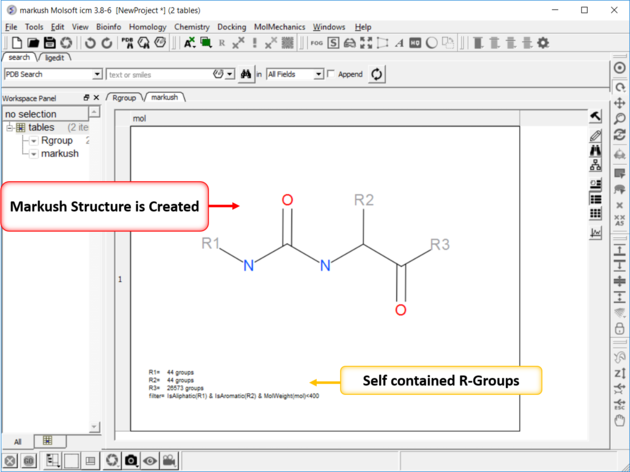Click the plot chart icon in table toolbar
The height and width of the screenshot is (472, 630).
pyautogui.click(x=596, y=233)
